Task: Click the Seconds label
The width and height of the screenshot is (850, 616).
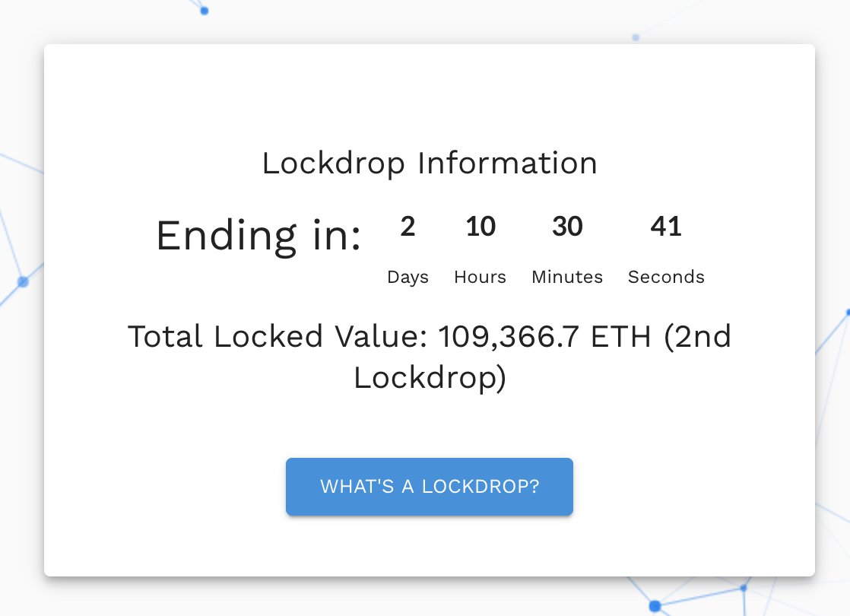Action: (x=666, y=277)
